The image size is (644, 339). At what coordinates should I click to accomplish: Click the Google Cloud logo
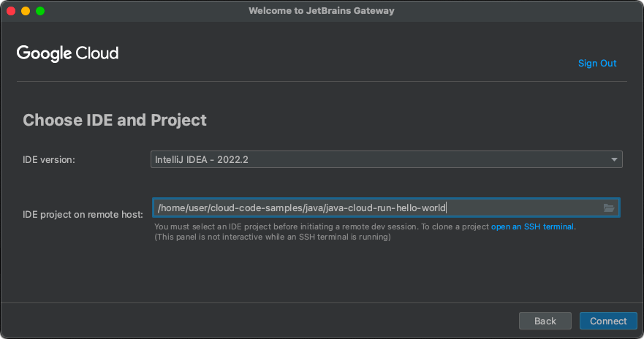pos(67,53)
